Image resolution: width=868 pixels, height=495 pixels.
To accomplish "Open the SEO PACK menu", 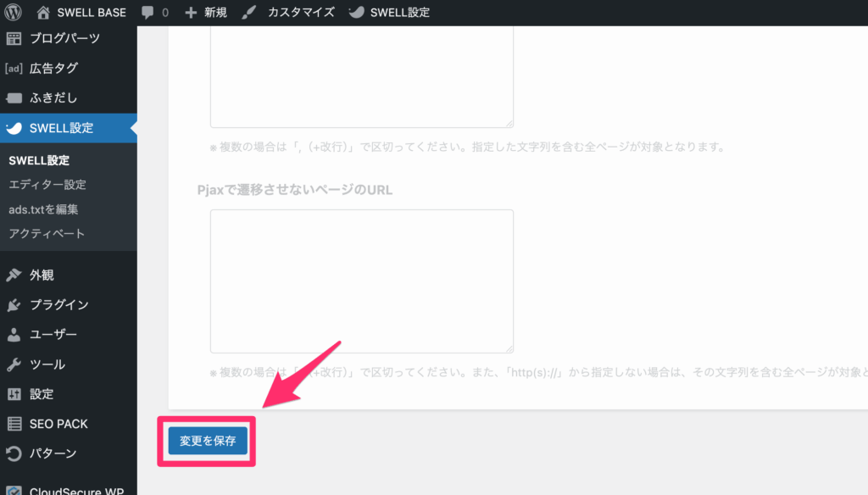I will 58,424.
